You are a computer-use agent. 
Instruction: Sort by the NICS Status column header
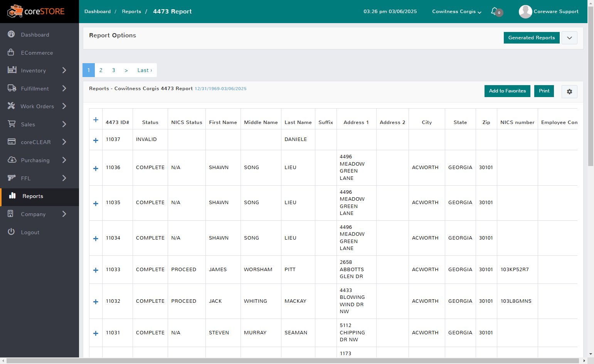point(187,122)
